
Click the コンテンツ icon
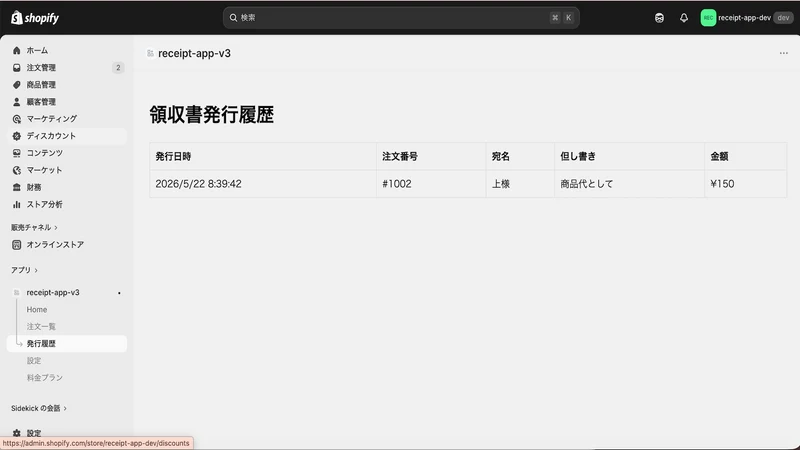pos(17,153)
